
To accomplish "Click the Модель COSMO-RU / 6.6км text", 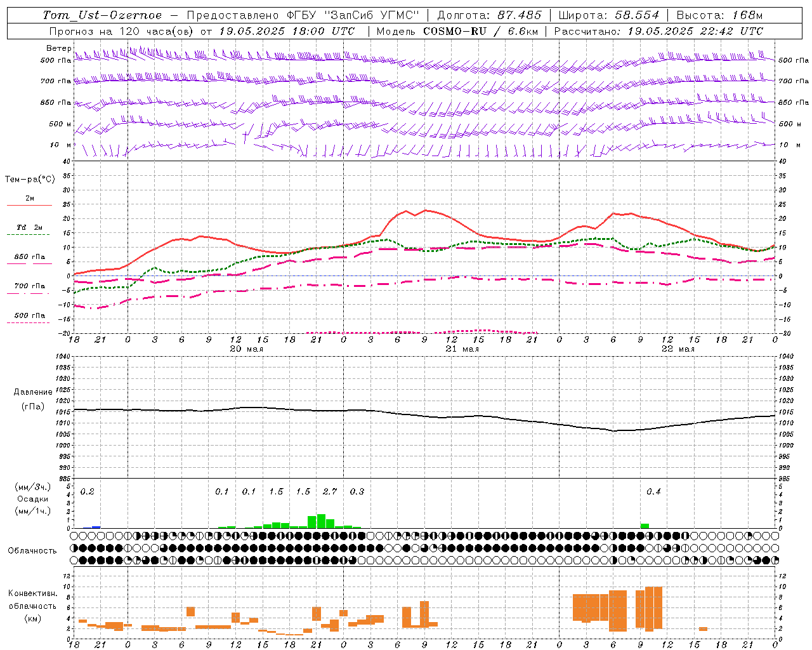I will (x=457, y=31).
